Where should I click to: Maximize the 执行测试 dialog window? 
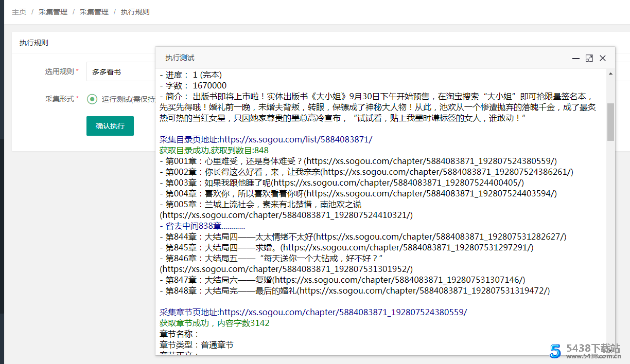coord(589,59)
